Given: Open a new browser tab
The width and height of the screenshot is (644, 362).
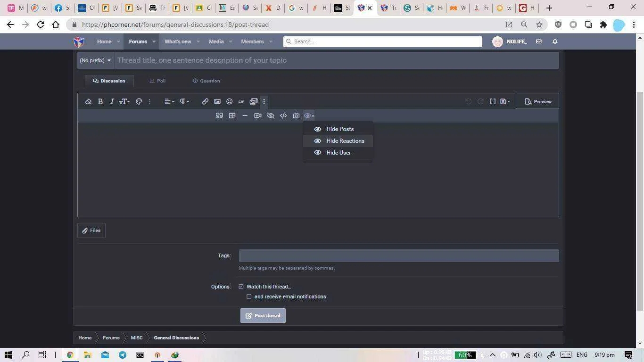Looking at the screenshot, I should 549,8.
